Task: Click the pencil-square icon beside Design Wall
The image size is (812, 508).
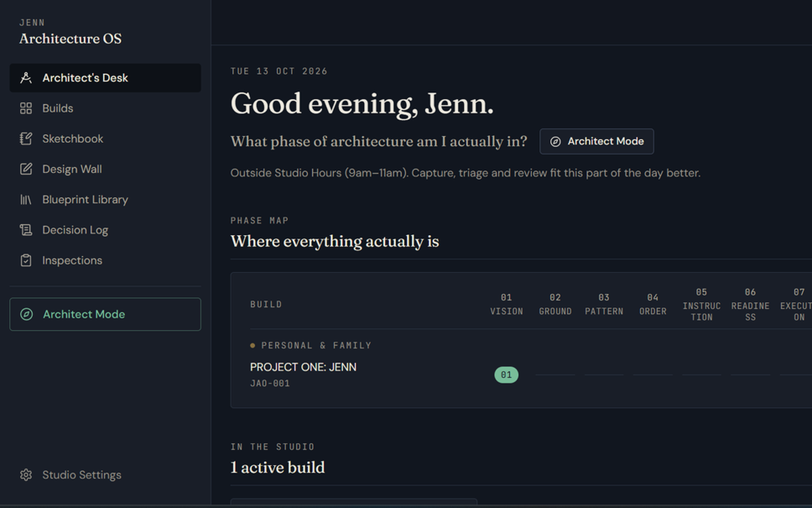Action: 26,169
